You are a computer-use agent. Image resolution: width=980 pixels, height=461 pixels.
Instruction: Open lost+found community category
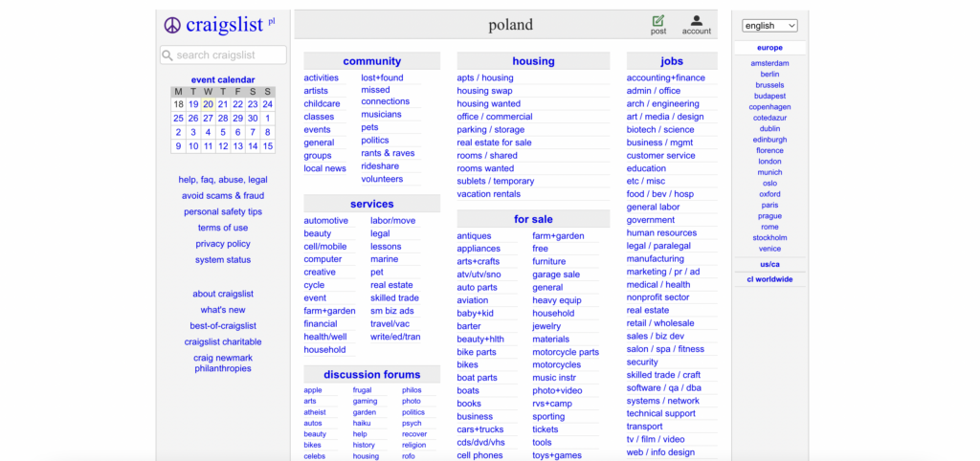coord(382,77)
